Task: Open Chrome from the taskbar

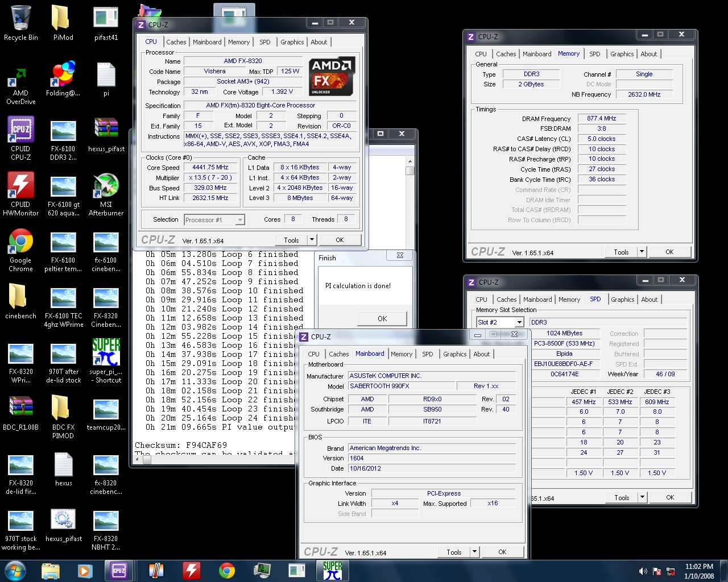Action: pos(226,571)
